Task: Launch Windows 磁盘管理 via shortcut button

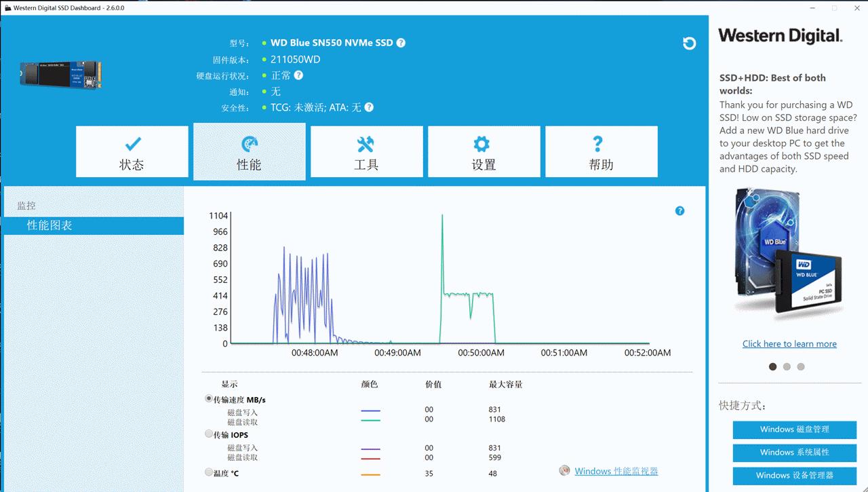Action: pos(793,430)
